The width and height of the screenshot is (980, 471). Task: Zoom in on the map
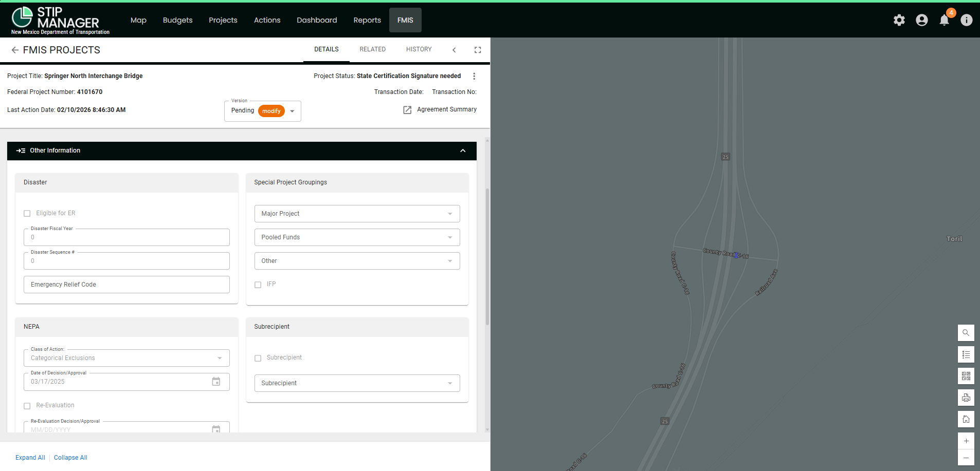(x=966, y=441)
